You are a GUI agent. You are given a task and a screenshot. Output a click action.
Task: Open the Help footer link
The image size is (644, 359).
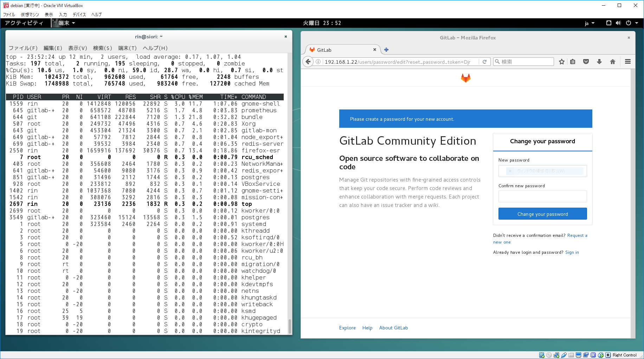click(367, 328)
